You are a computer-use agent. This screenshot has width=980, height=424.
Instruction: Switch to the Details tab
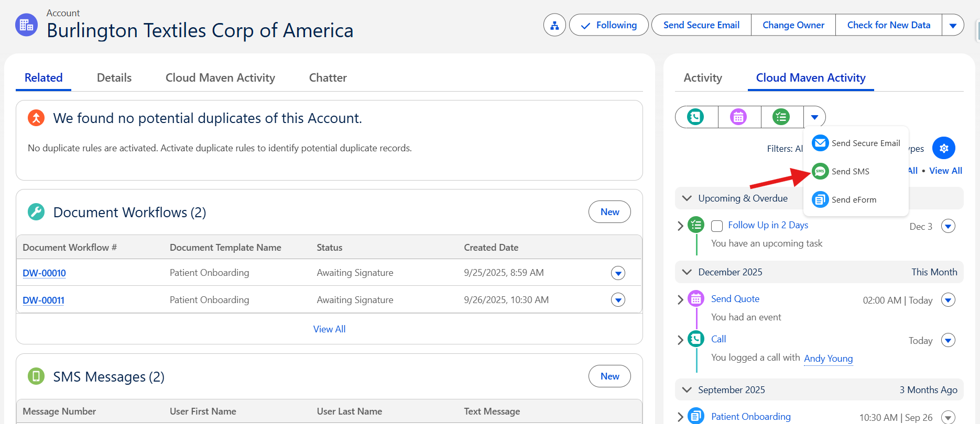(x=114, y=78)
